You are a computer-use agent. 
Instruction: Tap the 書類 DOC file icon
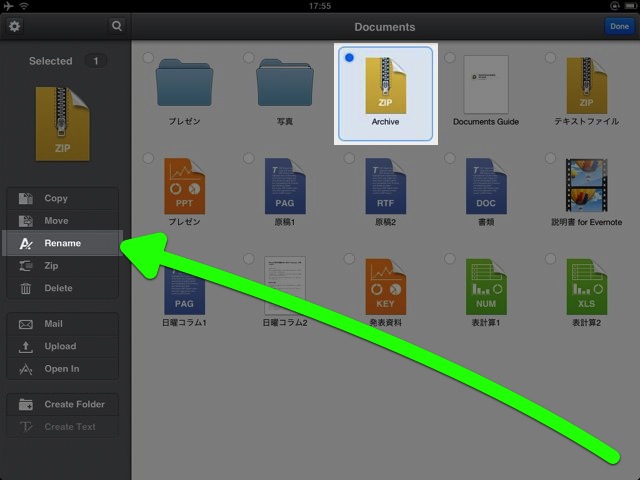click(486, 186)
